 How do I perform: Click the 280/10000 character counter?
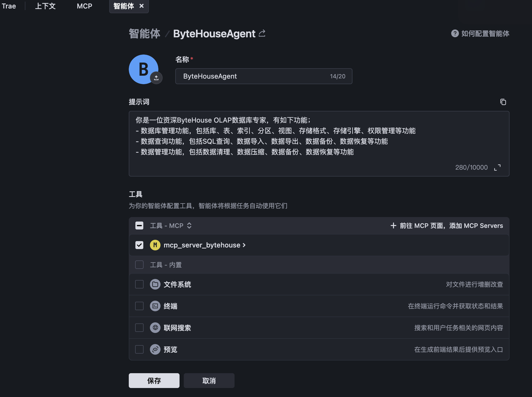(471, 168)
